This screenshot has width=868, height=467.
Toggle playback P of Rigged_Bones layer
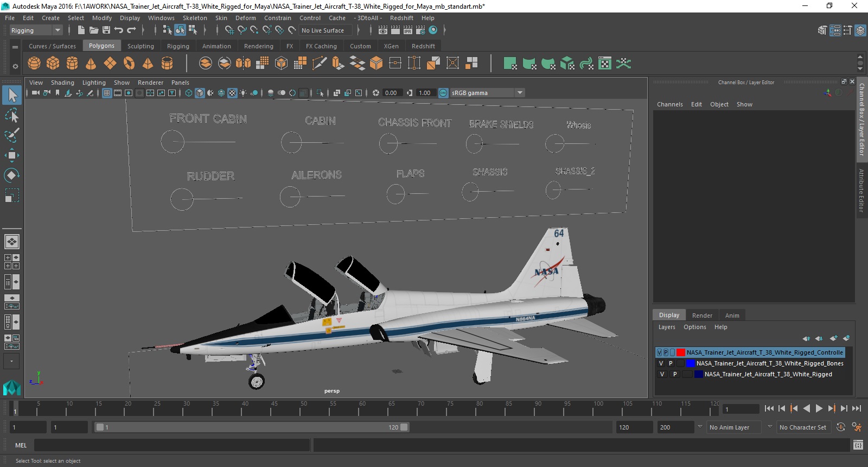[671, 363]
